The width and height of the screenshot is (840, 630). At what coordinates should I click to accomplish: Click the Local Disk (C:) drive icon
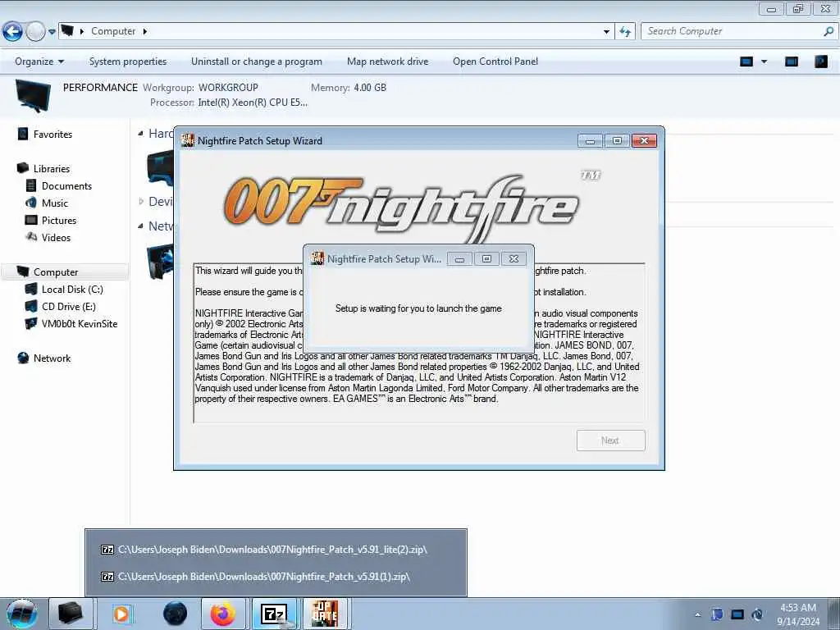pos(31,290)
